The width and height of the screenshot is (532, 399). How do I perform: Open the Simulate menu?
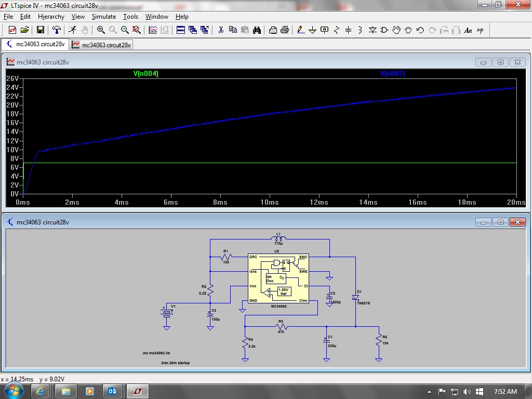pyautogui.click(x=103, y=17)
